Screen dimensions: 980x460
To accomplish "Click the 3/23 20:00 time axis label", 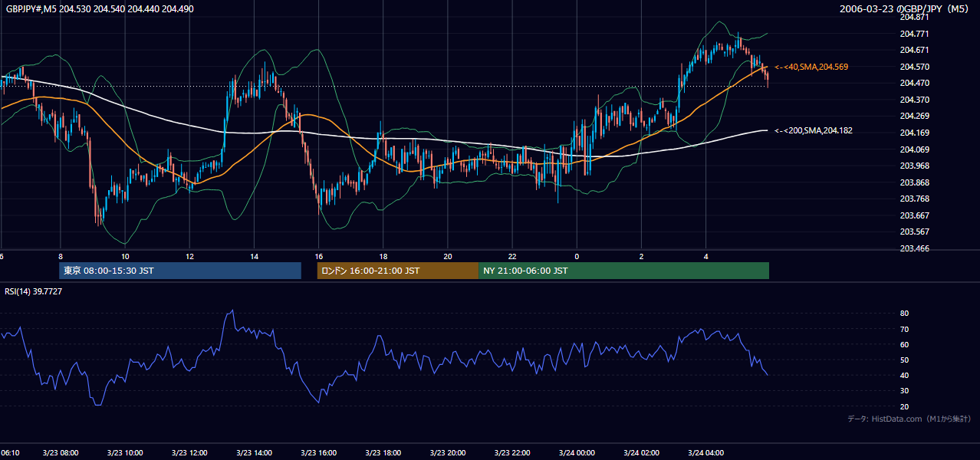I will tap(448, 453).
